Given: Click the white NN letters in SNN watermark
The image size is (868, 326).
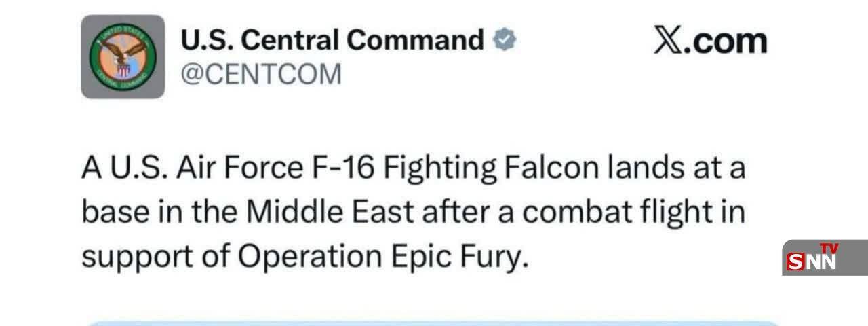Looking at the screenshot, I should 822,262.
